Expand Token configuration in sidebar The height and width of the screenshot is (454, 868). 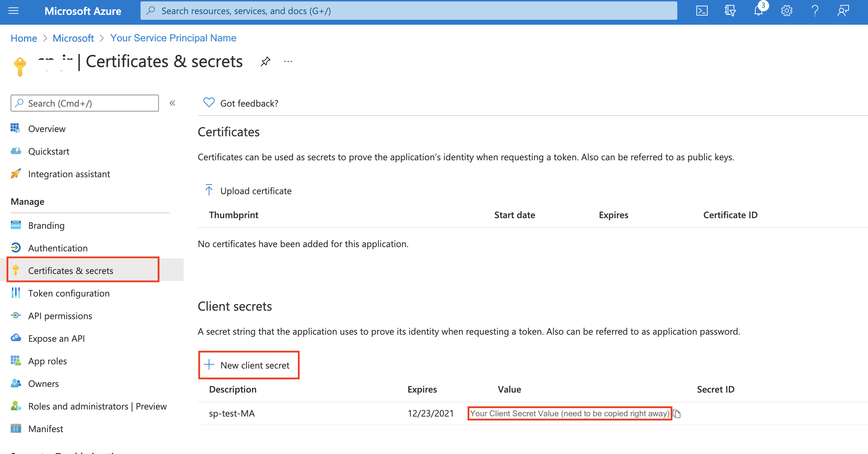point(68,293)
